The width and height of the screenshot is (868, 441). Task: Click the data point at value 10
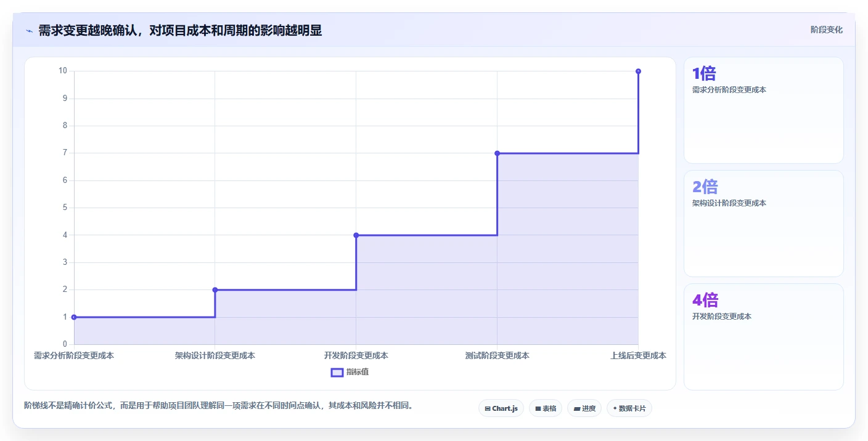pyautogui.click(x=638, y=71)
